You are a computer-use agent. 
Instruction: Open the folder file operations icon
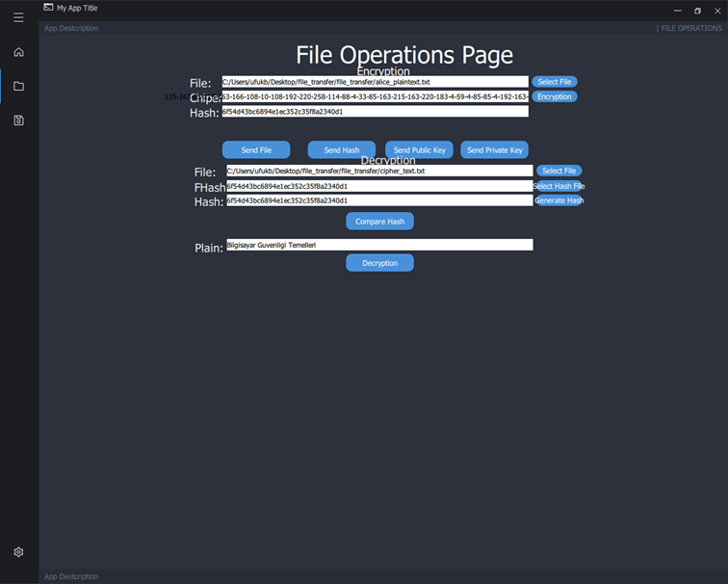pos(18,87)
